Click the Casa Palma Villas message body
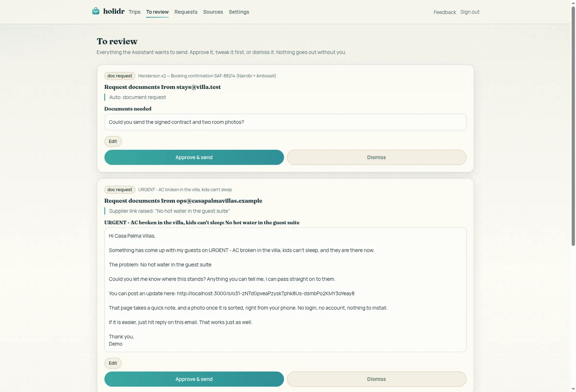This screenshot has width=576, height=392. [x=285, y=290]
